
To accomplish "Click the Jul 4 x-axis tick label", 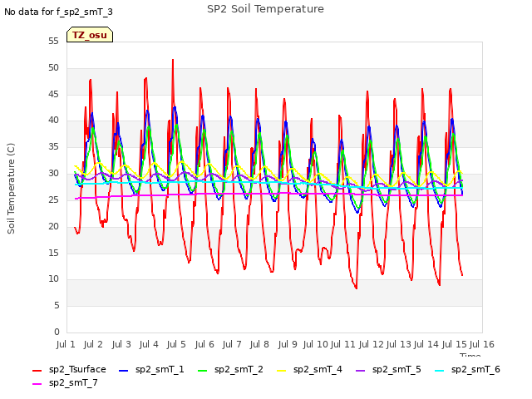I will coord(149,344).
